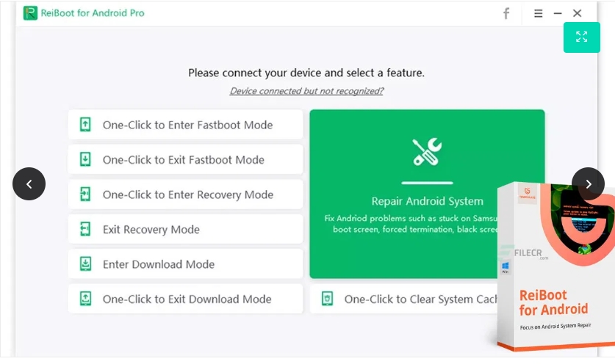The height and width of the screenshot is (364, 615).
Task: Click the trash icon for Clear System Cache
Action: coord(327,299)
